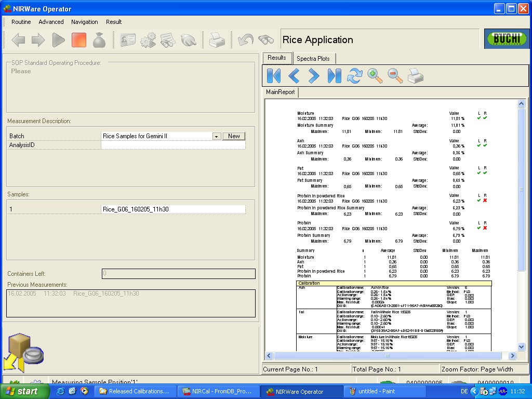Click the report horizontal scroll left arrow
532x399 pixels.
pos(269,355)
